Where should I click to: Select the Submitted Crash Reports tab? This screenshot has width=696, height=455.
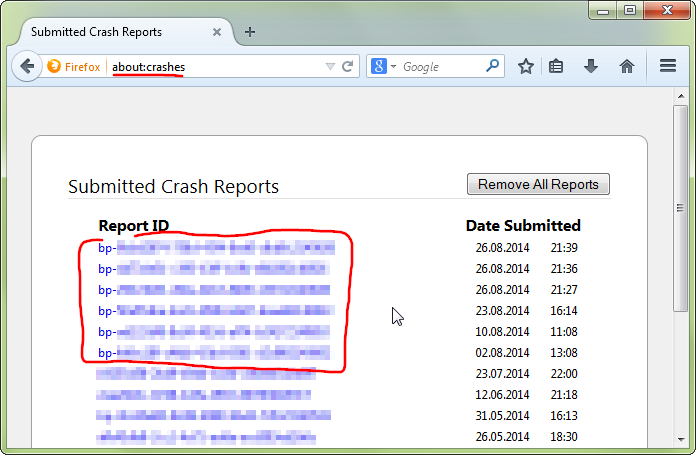click(120, 31)
